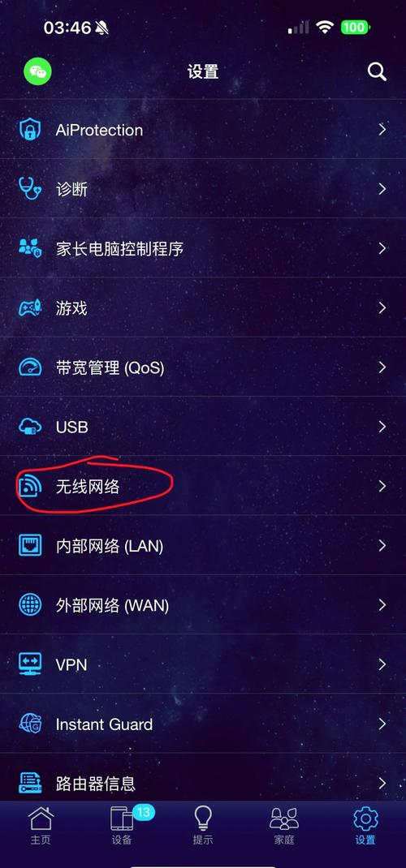This screenshot has height=868, width=406.
Task: Expand the VPN row chevron
Action: click(x=382, y=664)
